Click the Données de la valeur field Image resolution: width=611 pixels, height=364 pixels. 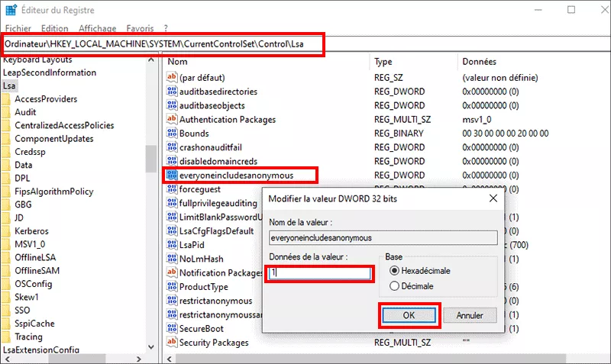point(320,272)
